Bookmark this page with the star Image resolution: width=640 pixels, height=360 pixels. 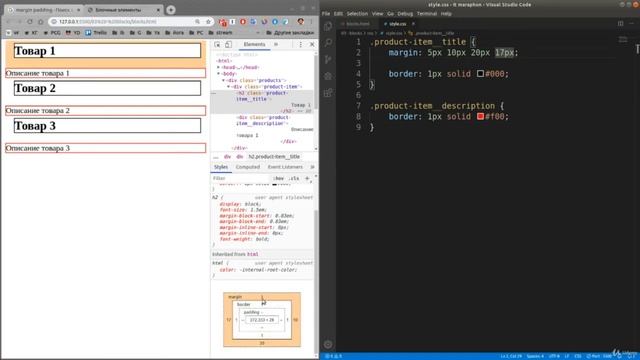pyautogui.click(x=208, y=21)
